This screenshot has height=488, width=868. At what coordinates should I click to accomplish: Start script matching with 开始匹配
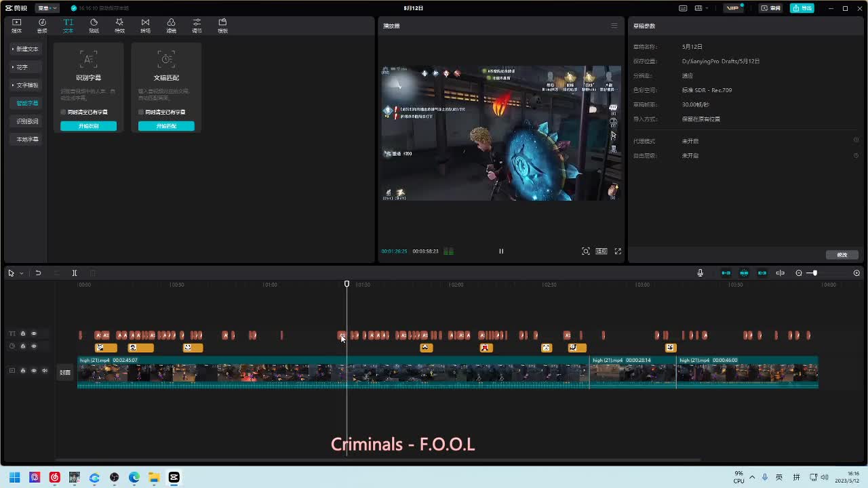[x=166, y=126]
